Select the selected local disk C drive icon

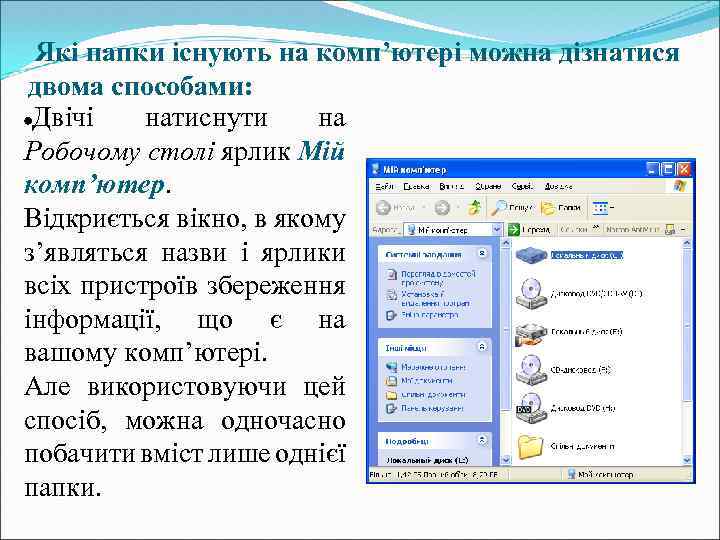click(530, 255)
